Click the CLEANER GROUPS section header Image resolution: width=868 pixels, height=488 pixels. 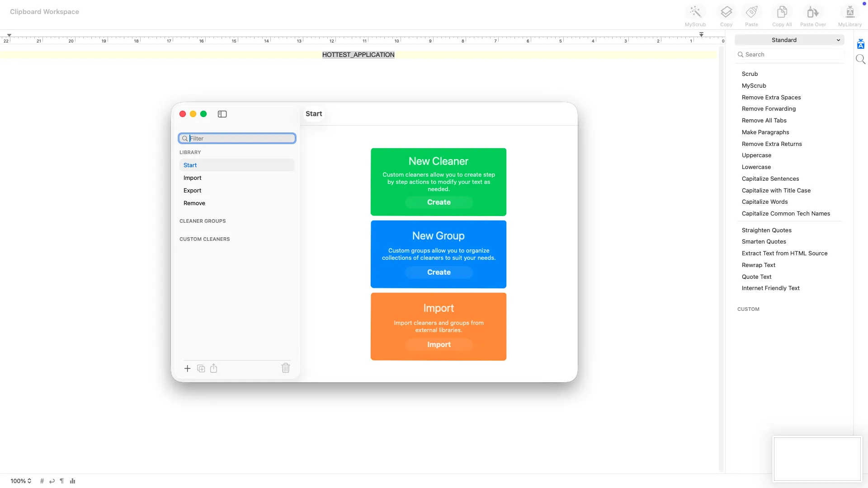[203, 221]
